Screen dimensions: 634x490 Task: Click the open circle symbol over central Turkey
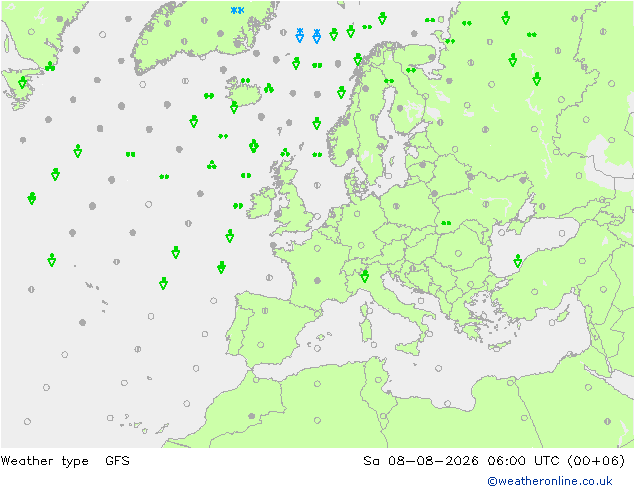pyautogui.click(x=535, y=291)
